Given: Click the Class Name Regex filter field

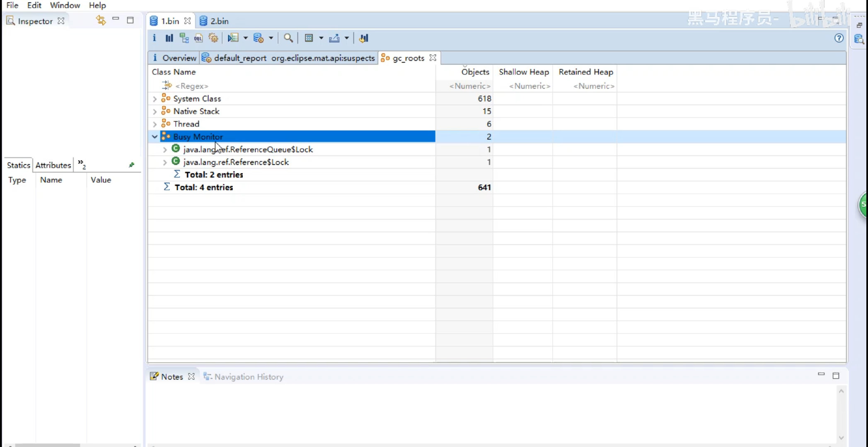Looking at the screenshot, I should tap(191, 86).
